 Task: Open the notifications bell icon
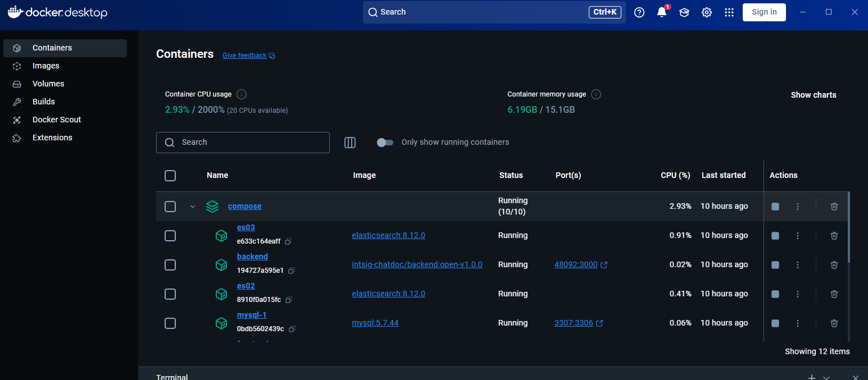pyautogui.click(x=662, y=12)
